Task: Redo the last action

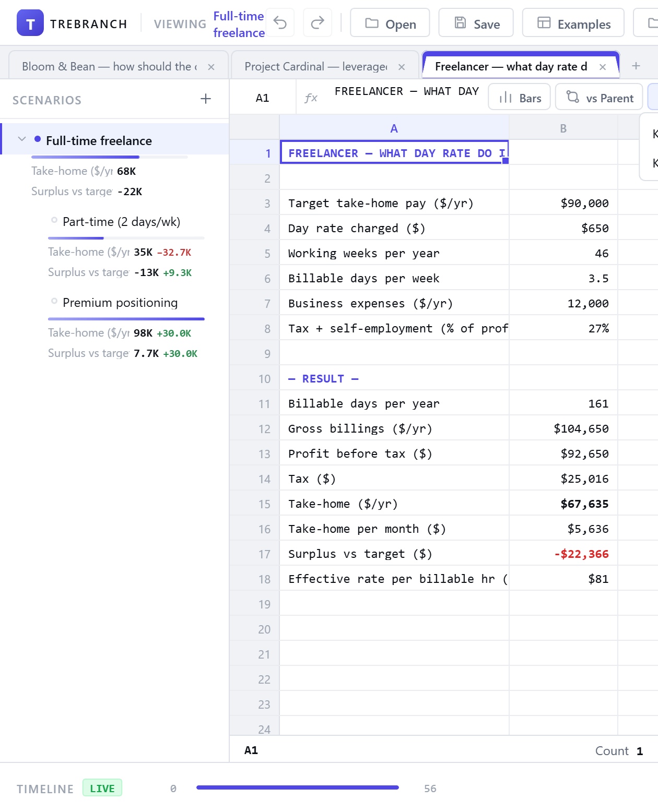Action: point(318,22)
